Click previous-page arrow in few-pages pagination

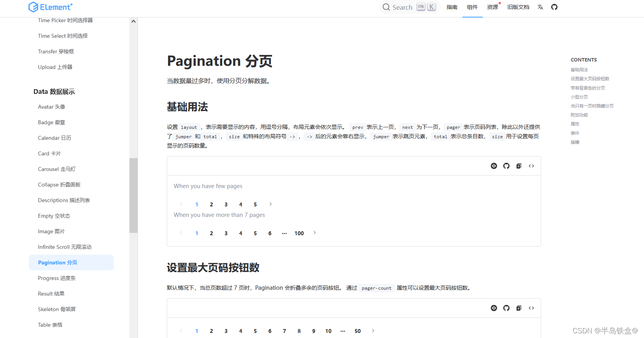pos(181,204)
